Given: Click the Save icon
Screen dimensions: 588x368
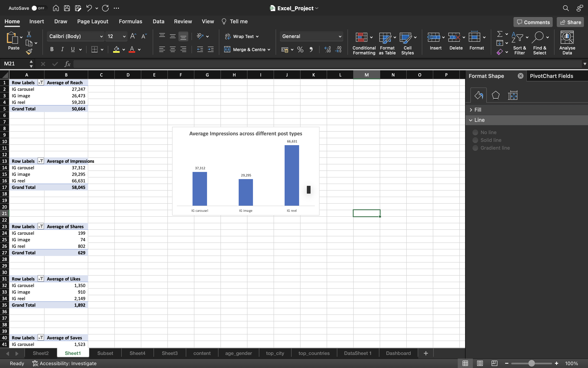Looking at the screenshot, I should (67, 8).
